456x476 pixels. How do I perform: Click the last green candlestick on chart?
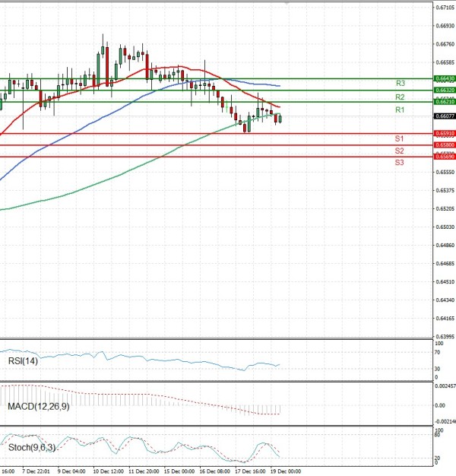(280, 118)
